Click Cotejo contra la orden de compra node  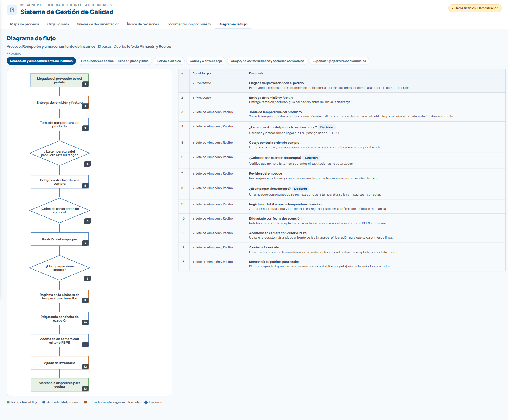(x=60, y=182)
